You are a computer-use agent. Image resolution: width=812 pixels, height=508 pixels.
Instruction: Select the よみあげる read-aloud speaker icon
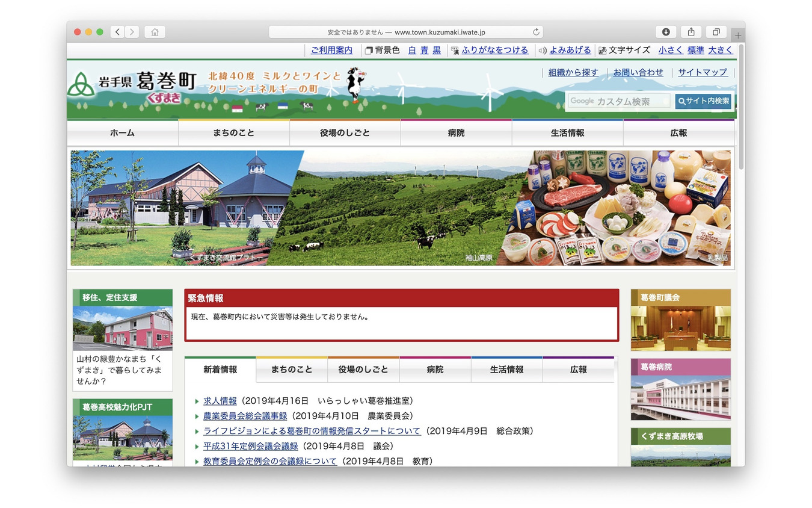(543, 50)
